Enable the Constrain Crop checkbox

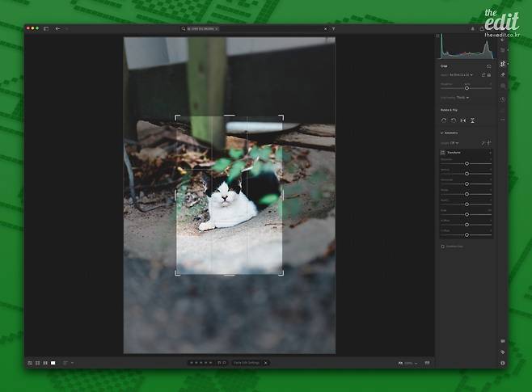[x=442, y=246]
